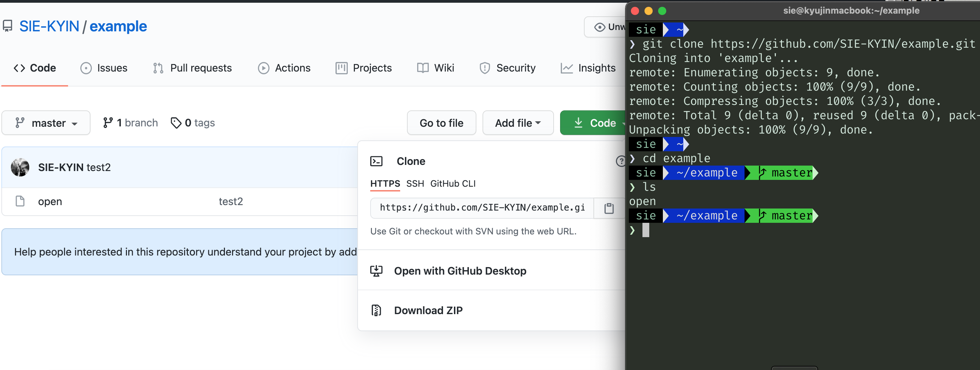Image resolution: width=980 pixels, height=370 pixels.
Task: Click the clone URL input field
Action: coord(482,208)
